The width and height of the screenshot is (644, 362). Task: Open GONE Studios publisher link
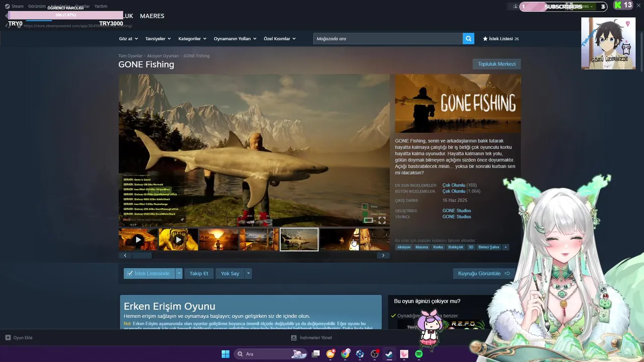coord(457,217)
